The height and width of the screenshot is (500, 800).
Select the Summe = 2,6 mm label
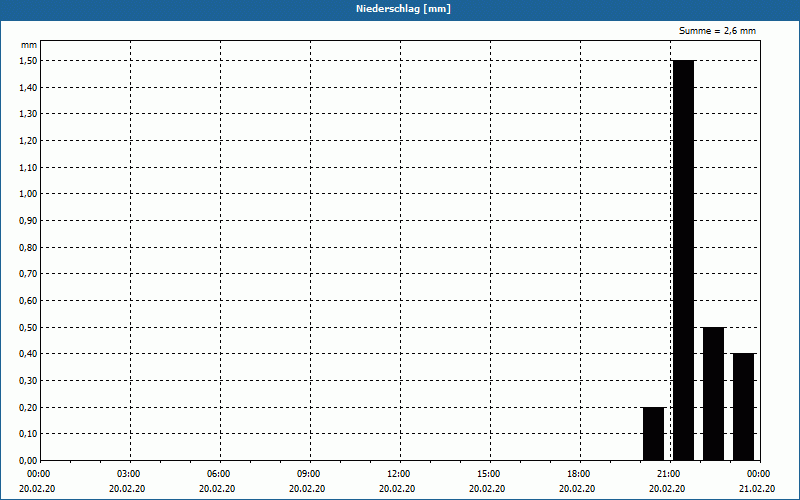tap(717, 31)
